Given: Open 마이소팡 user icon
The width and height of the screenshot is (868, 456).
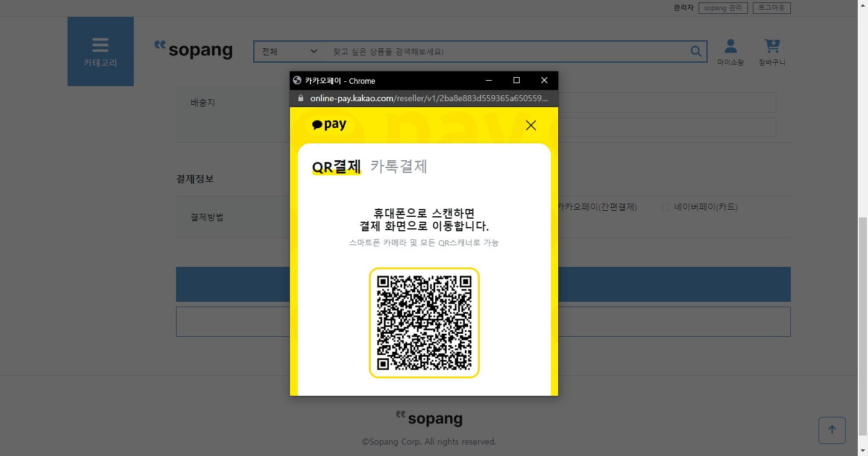Looking at the screenshot, I should [x=731, y=52].
